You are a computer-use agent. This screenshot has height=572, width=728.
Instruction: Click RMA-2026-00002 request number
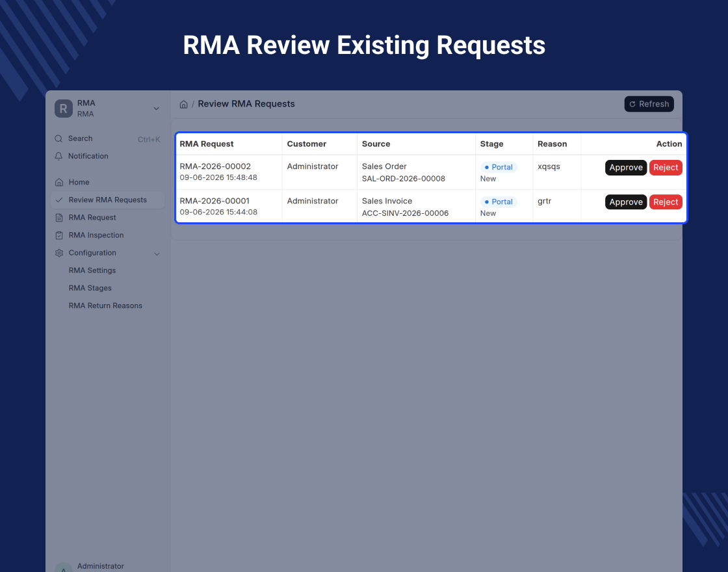[x=215, y=166]
